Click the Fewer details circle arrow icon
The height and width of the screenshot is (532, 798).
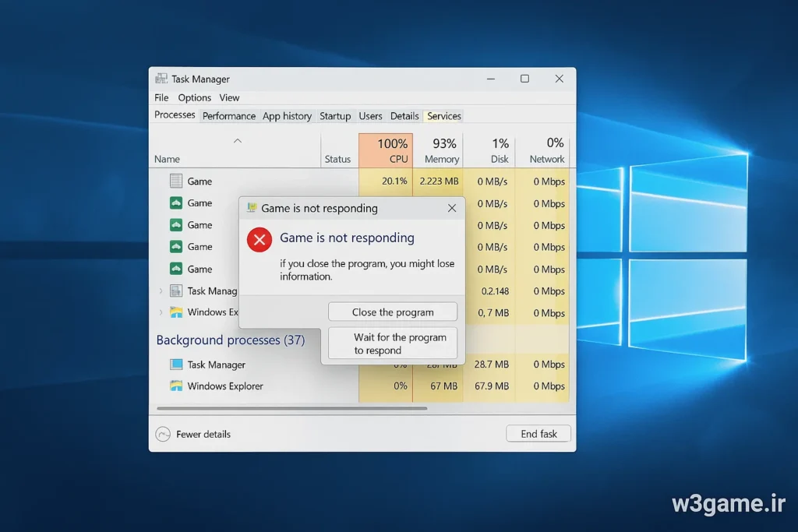pos(163,434)
